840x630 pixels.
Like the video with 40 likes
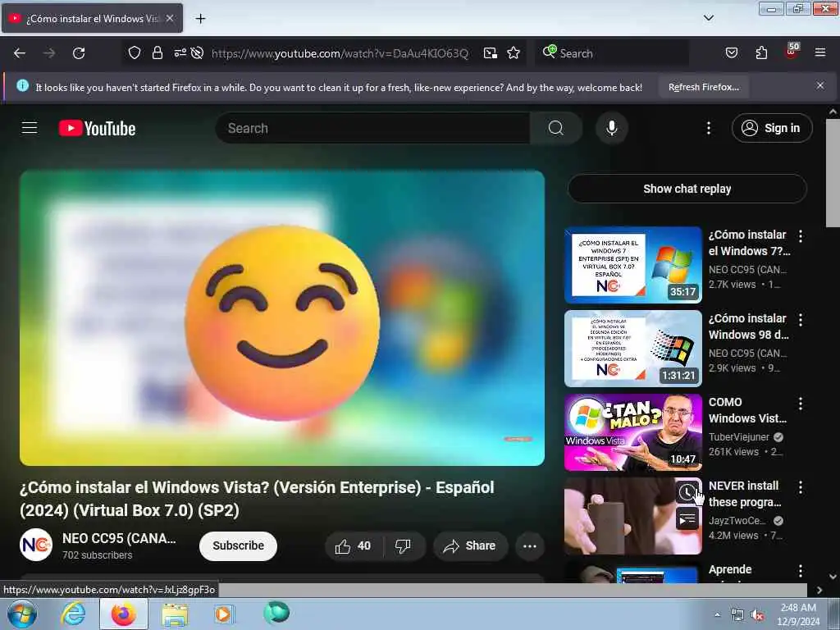pyautogui.click(x=354, y=546)
